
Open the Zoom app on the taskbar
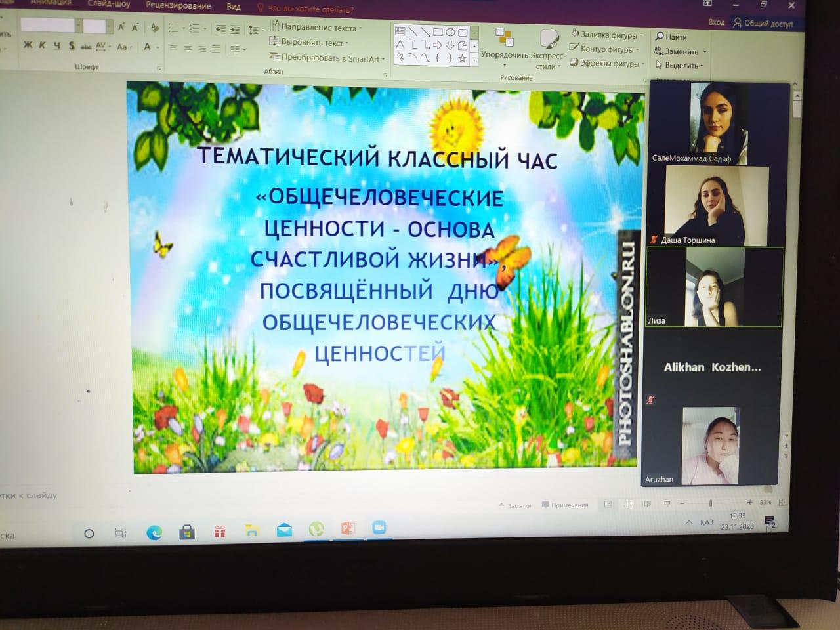379,528
